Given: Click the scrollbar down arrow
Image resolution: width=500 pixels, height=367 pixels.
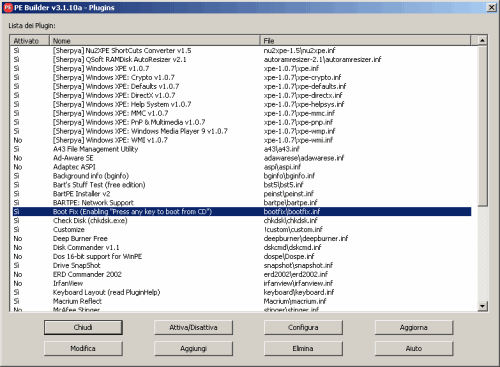Looking at the screenshot, I should point(482,306).
